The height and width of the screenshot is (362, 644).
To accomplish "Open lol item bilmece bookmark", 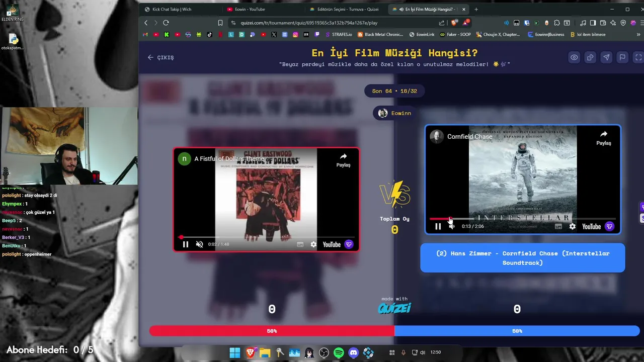I will tap(588, 35).
